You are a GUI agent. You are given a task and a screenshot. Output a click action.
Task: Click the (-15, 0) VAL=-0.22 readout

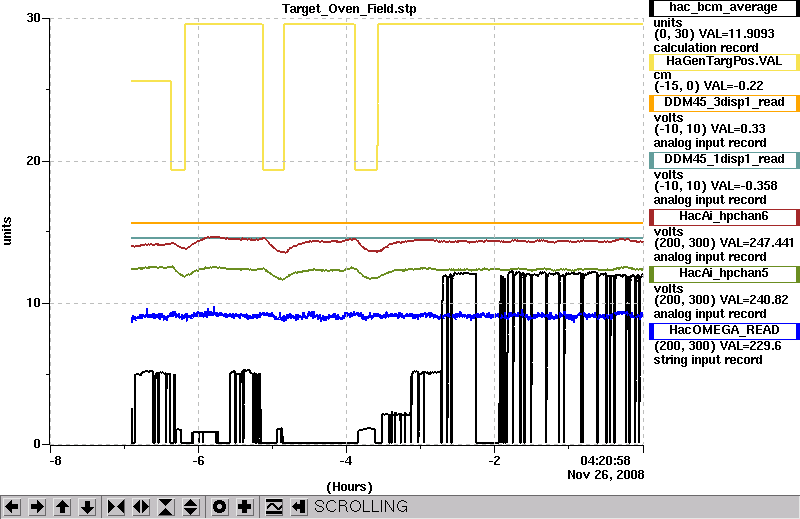click(x=709, y=86)
